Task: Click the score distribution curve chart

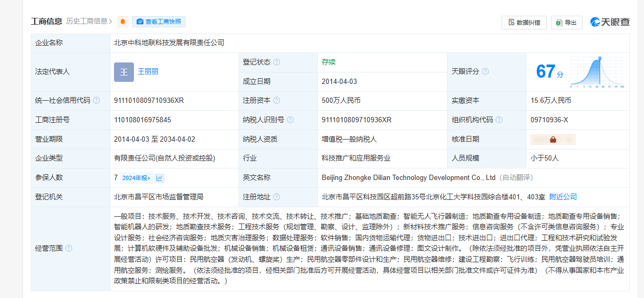Action: (598, 72)
